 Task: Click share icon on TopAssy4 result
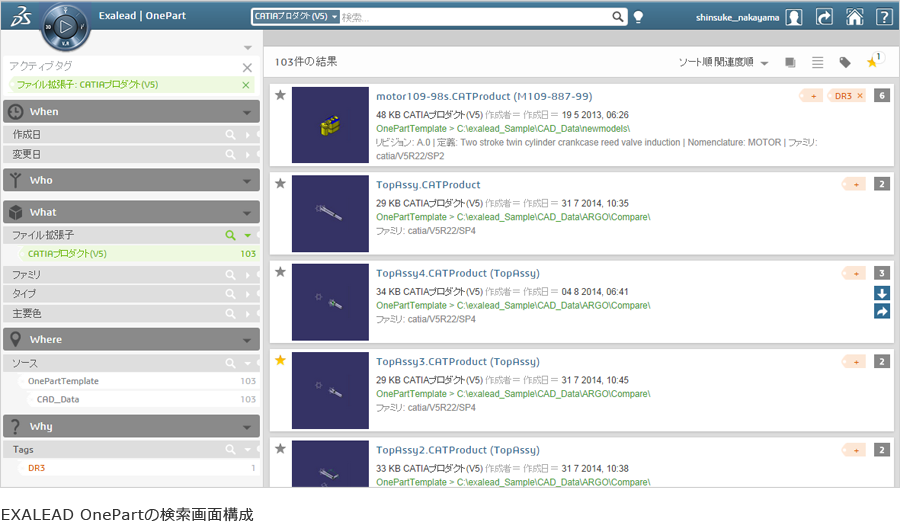(x=882, y=312)
